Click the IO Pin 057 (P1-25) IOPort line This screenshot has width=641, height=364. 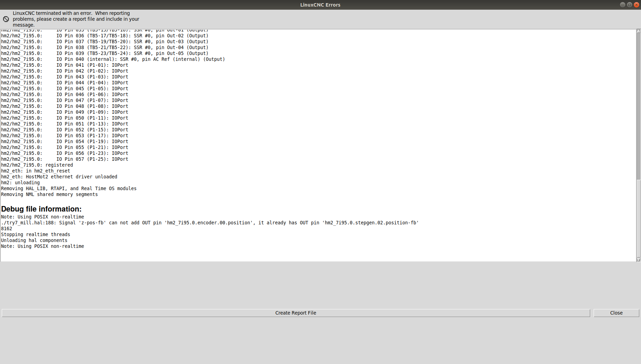[x=65, y=159]
